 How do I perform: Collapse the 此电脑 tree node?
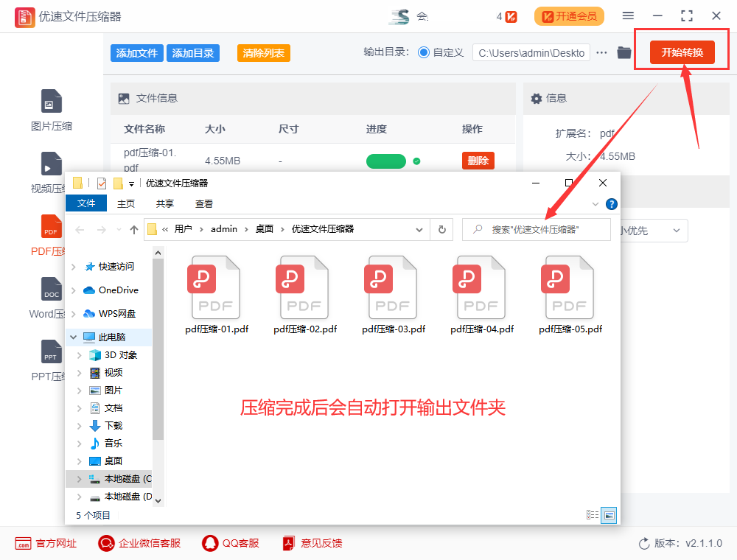72,337
